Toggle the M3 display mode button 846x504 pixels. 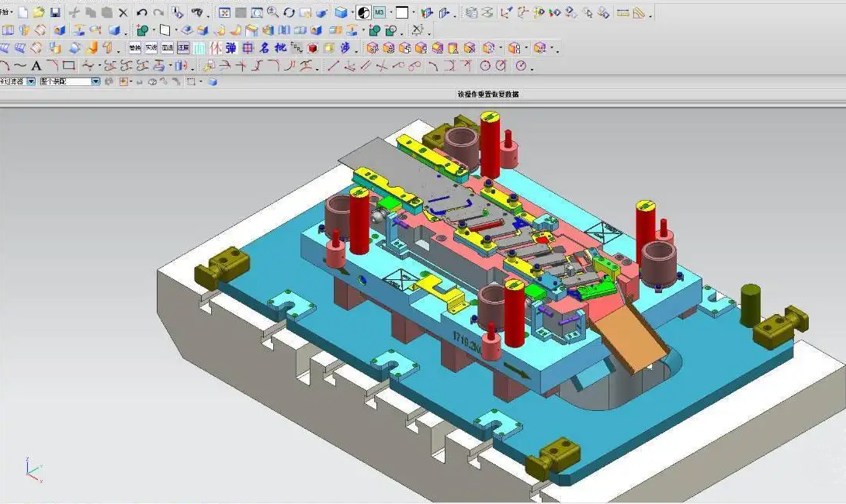click(380, 12)
